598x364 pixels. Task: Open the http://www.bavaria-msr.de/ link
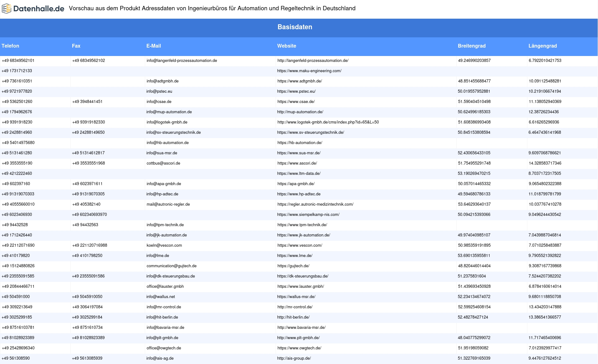pos(301,328)
